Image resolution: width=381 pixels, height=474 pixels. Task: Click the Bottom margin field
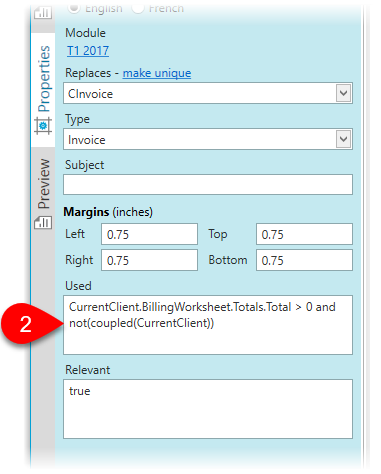click(x=304, y=260)
